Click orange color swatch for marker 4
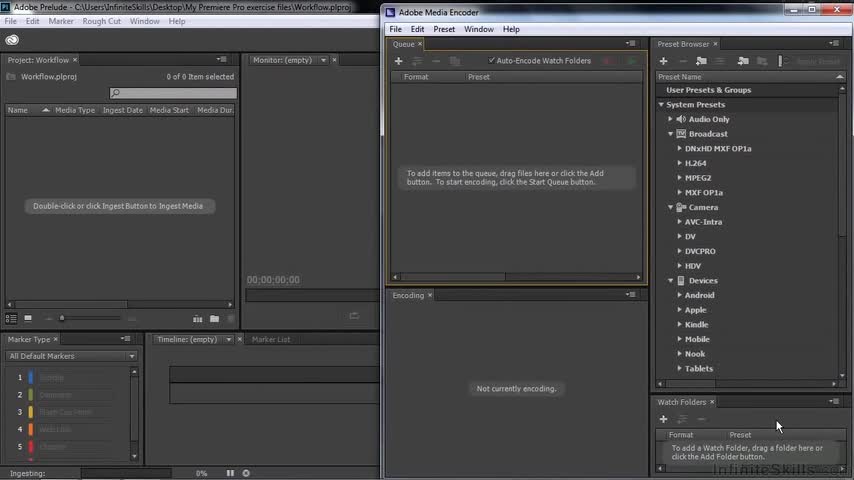Image resolution: width=854 pixels, height=480 pixels. tap(30, 429)
